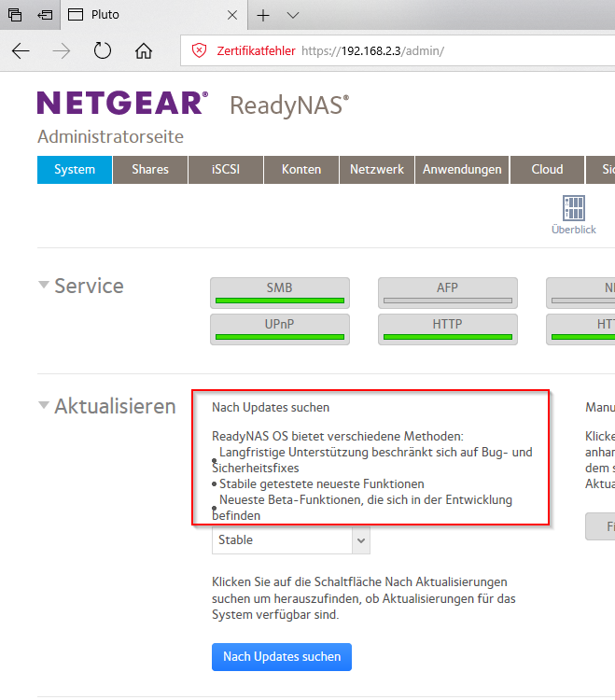Click the ReadyNAS product title

click(289, 105)
